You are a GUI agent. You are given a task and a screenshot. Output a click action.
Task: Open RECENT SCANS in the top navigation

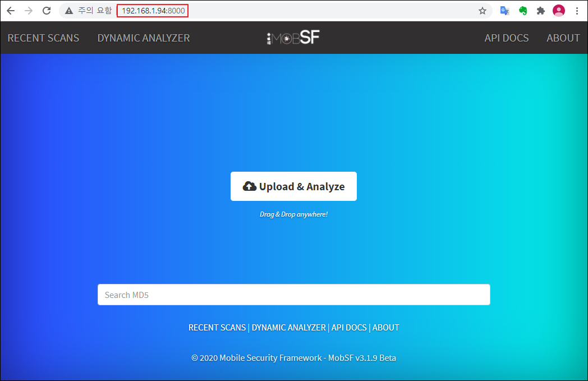coord(44,38)
